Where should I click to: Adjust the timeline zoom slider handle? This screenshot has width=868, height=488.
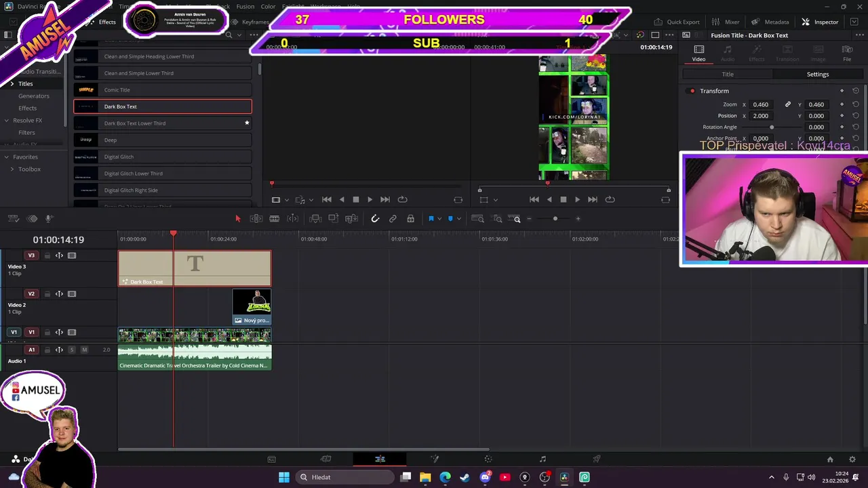[x=555, y=218]
